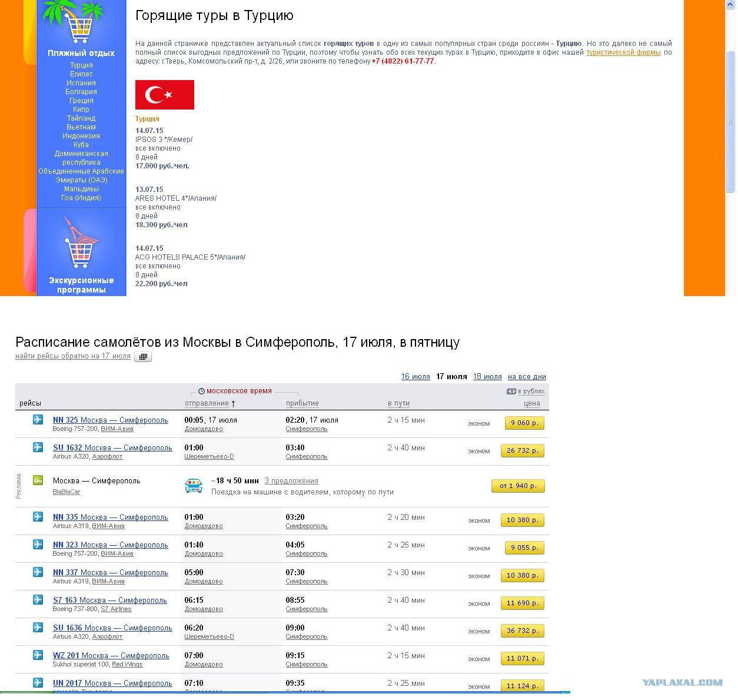Click the 11 690 р. price button
Screen dimensions: 738x700
click(x=523, y=603)
